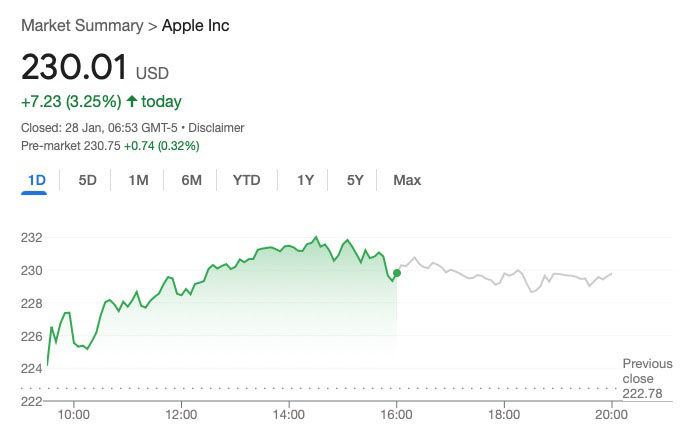Click the 230.01 stock price

pyautogui.click(x=74, y=67)
